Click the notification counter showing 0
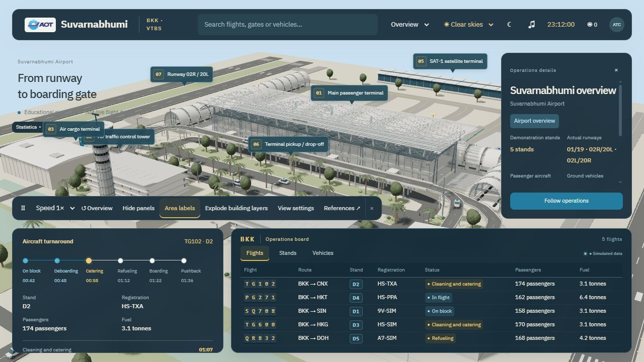Screen dimensions: 644x362 tap(592, 25)
